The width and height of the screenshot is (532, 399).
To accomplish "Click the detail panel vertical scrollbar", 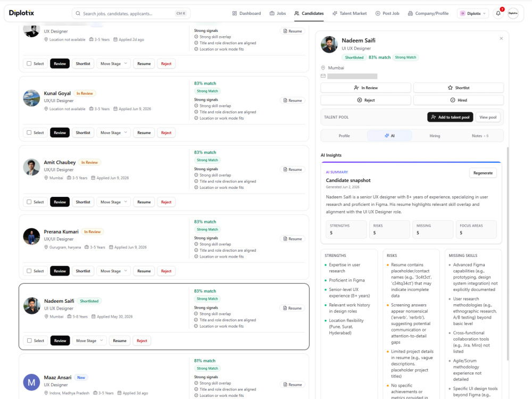I will click(x=508, y=253).
